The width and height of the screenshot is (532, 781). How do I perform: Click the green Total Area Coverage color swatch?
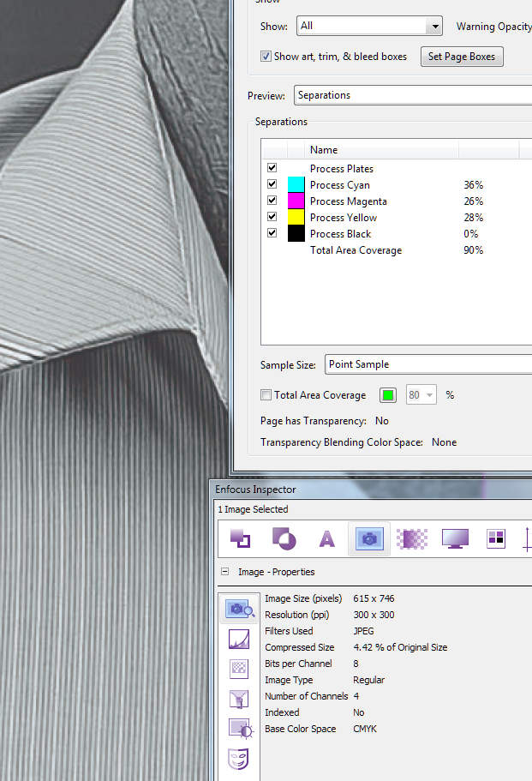[x=388, y=395]
